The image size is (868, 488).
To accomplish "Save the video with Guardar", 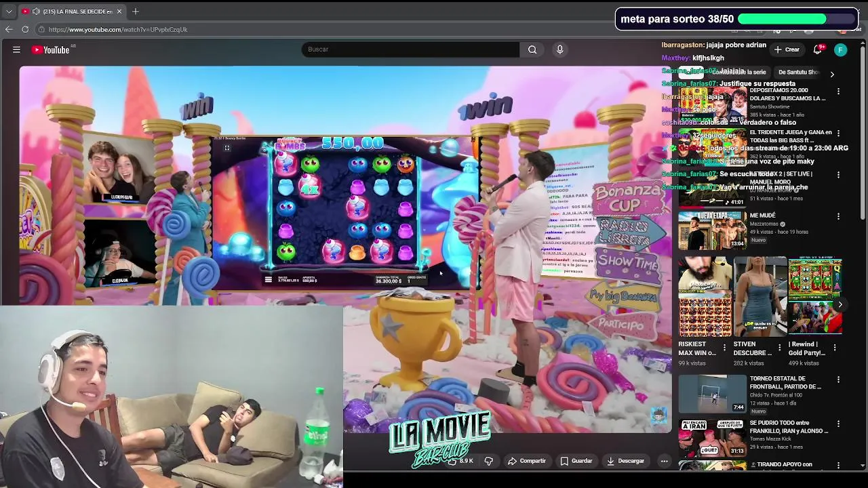I will (576, 461).
